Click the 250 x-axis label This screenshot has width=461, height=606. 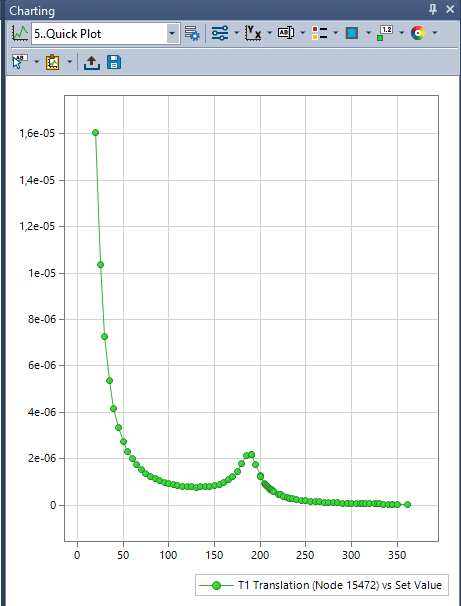coord(305,555)
